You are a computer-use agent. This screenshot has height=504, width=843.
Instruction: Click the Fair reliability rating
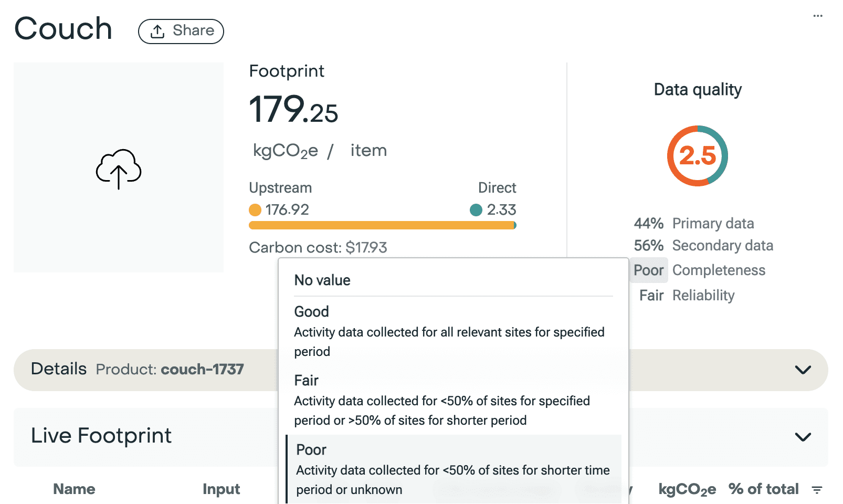tap(651, 296)
